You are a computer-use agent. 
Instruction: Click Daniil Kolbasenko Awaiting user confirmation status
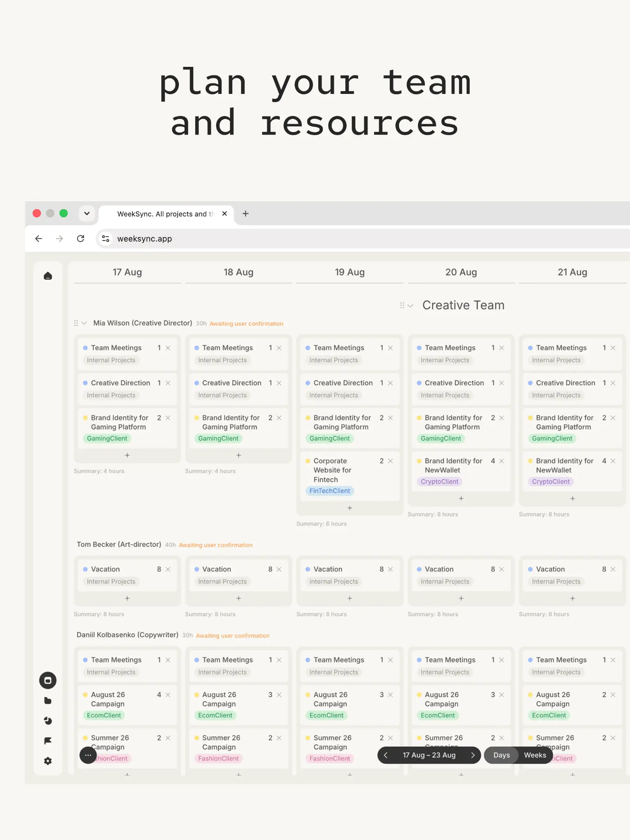tap(233, 636)
